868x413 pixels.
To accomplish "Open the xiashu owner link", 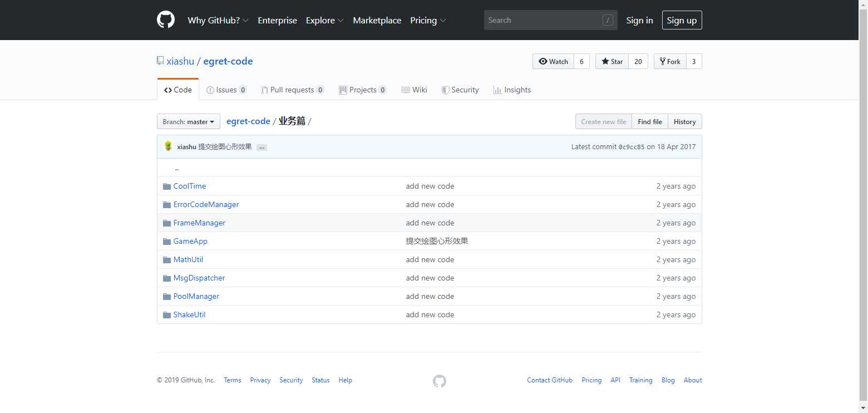I will pos(180,61).
